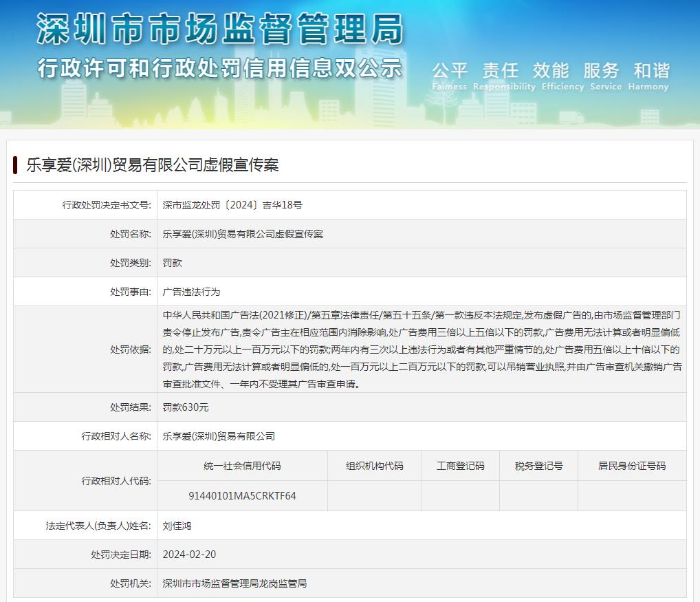This screenshot has height=602, width=700.
Task: Click the penalty result 罚款630元
Action: click(186, 407)
